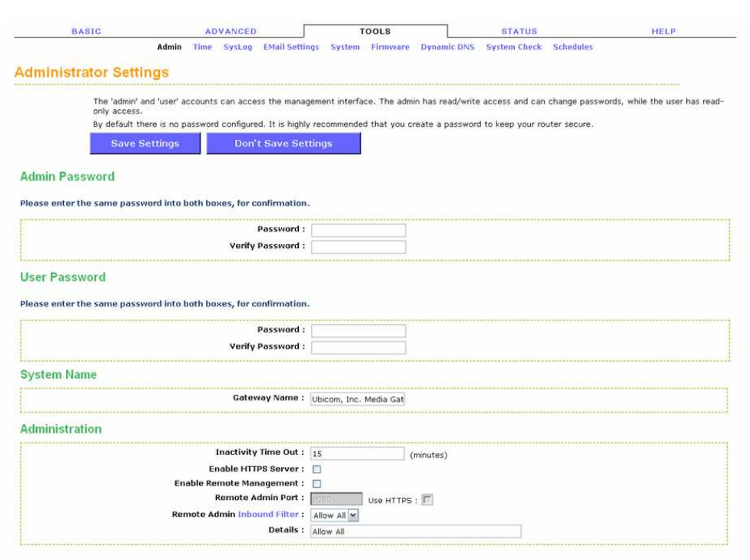
Task: Open Dynamic DNS settings
Action: click(x=448, y=47)
